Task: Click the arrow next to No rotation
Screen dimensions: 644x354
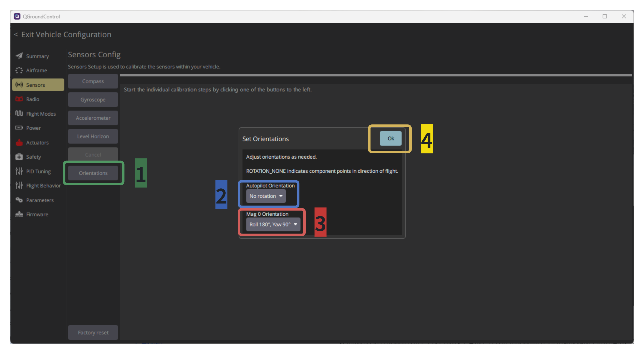Action: point(281,196)
